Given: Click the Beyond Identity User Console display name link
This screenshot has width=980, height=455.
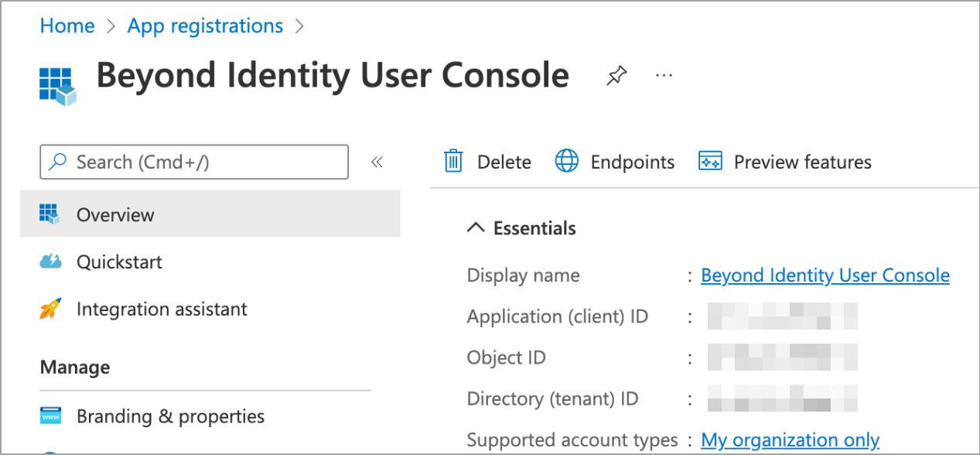Looking at the screenshot, I should (x=825, y=275).
